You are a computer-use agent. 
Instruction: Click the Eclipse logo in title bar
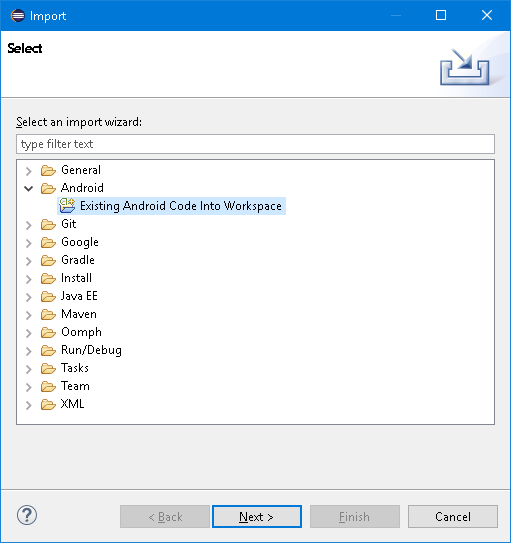[18, 16]
